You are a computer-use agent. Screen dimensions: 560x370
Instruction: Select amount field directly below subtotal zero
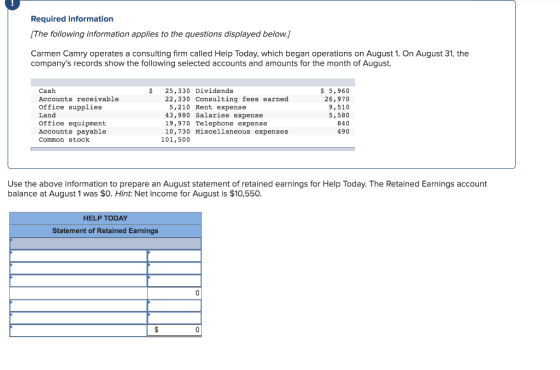174,306
